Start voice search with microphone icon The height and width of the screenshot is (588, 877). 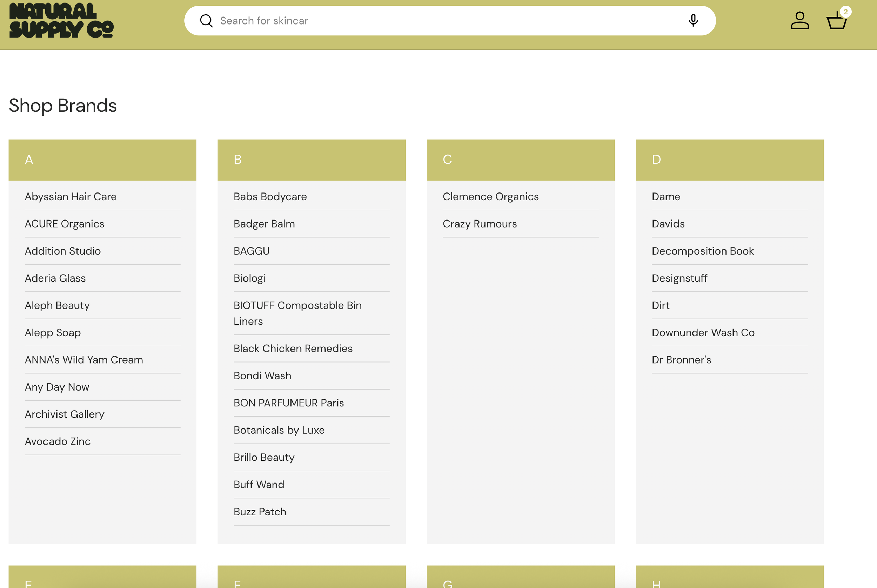click(693, 20)
